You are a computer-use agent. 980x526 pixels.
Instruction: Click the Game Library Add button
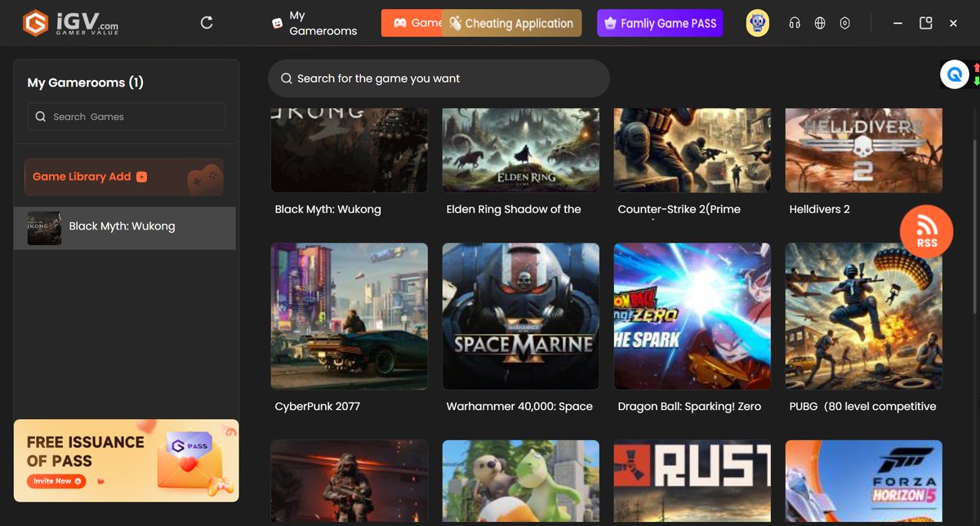coord(124,176)
